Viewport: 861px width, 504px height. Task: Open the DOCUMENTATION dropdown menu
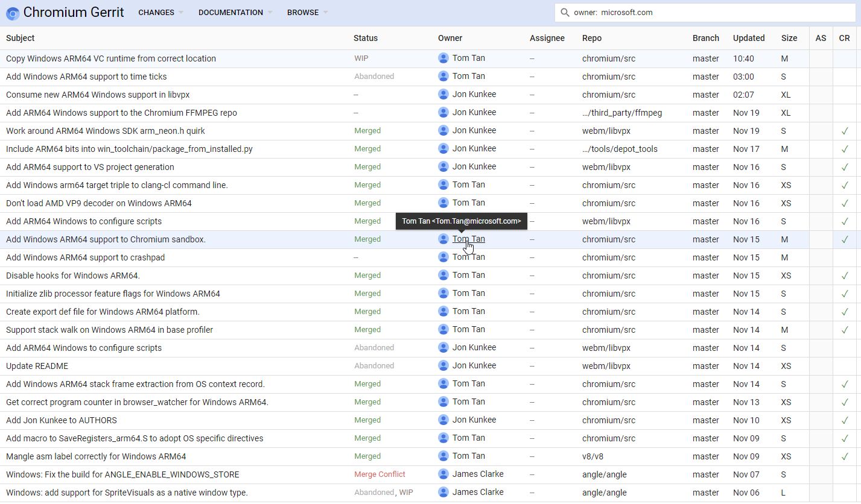point(235,13)
